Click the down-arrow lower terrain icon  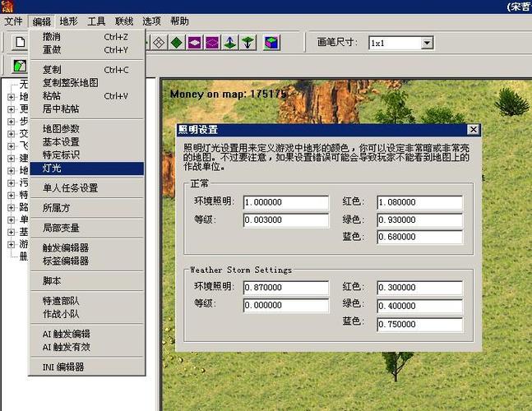pos(247,42)
